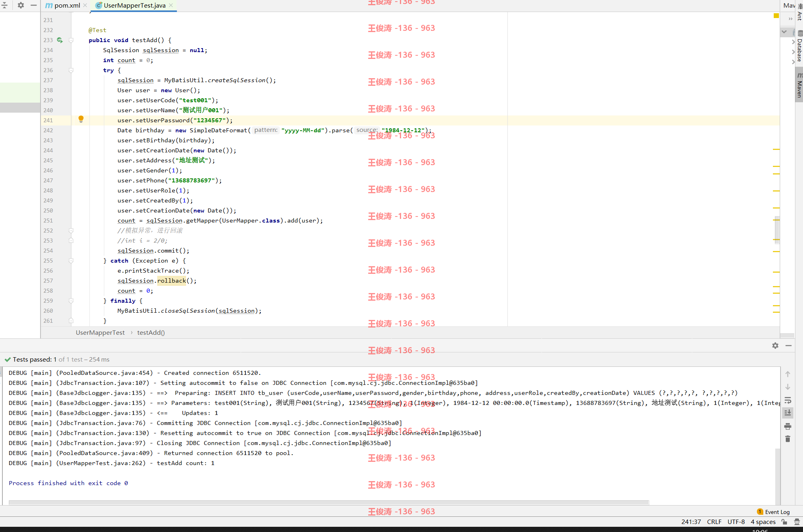Click the caret position 241:37 indicator
This screenshot has height=532, width=803.
click(x=691, y=522)
